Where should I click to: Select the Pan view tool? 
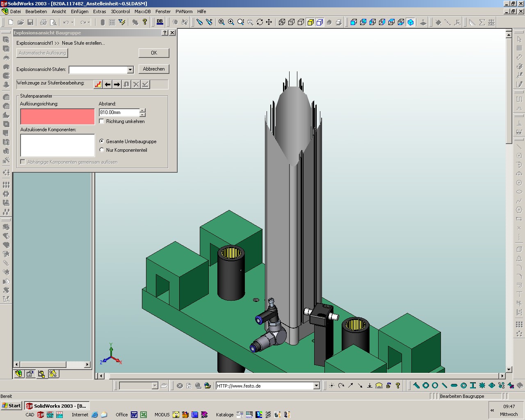tap(269, 22)
